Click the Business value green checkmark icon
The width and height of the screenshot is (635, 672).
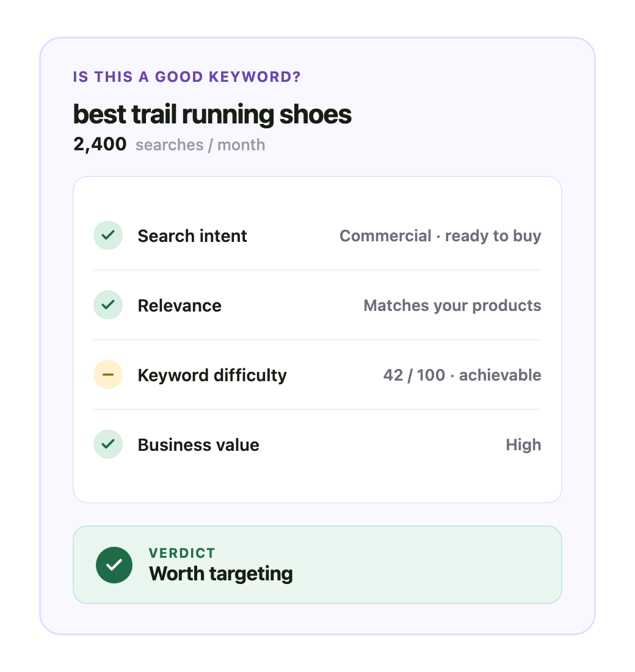click(108, 444)
